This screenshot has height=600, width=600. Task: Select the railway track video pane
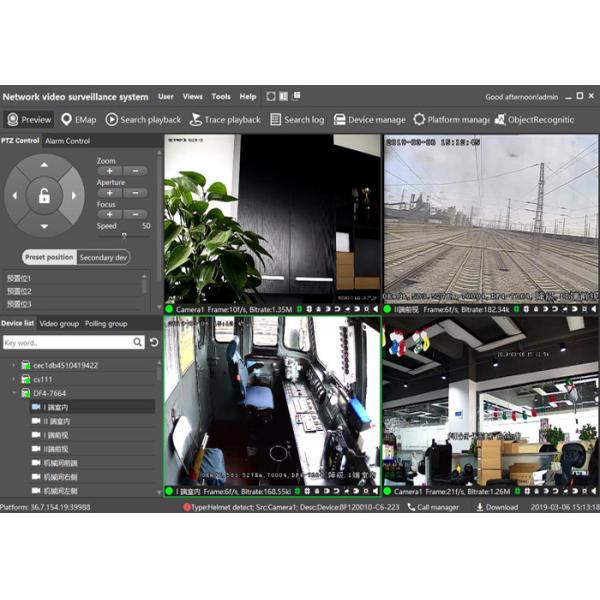(491, 219)
